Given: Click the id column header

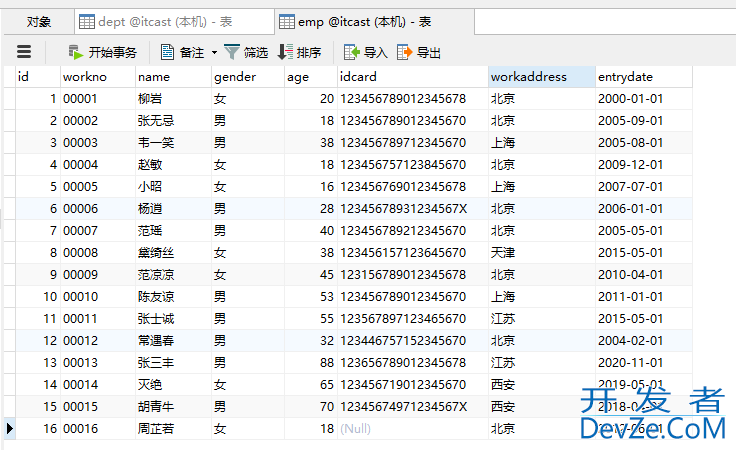Looking at the screenshot, I should pos(38,77).
